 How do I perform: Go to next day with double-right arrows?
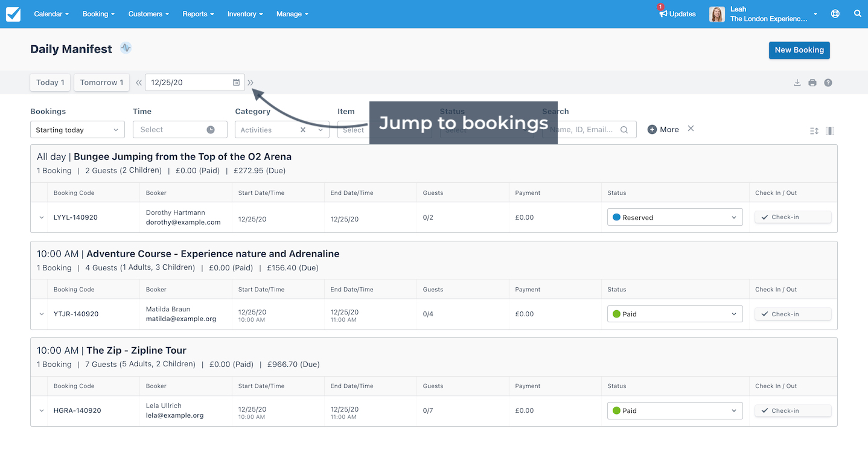pyautogui.click(x=251, y=83)
